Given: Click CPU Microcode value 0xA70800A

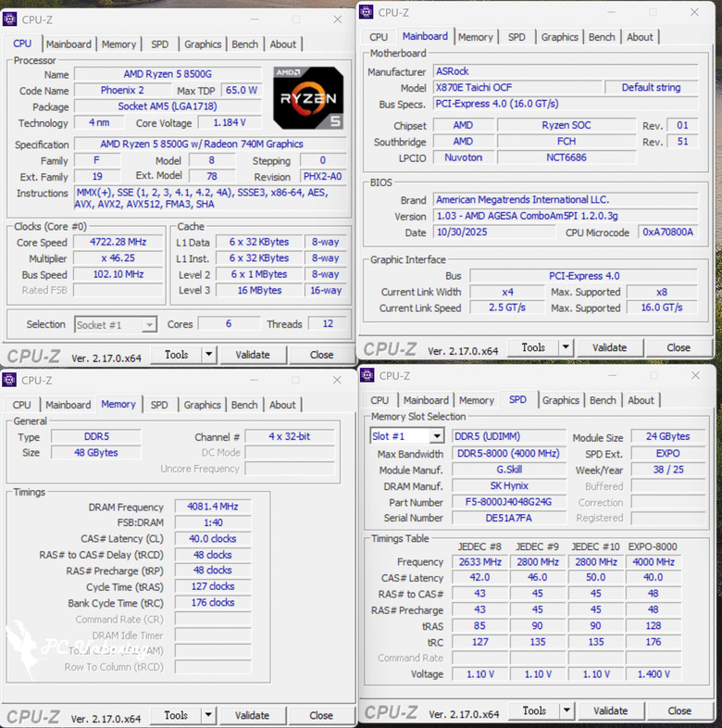Looking at the screenshot, I should (x=667, y=232).
